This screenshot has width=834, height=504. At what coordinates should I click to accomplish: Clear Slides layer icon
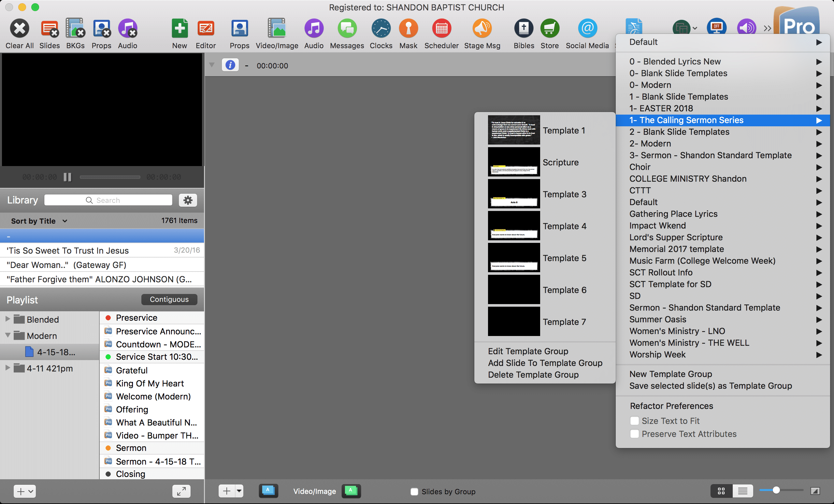coord(50,28)
